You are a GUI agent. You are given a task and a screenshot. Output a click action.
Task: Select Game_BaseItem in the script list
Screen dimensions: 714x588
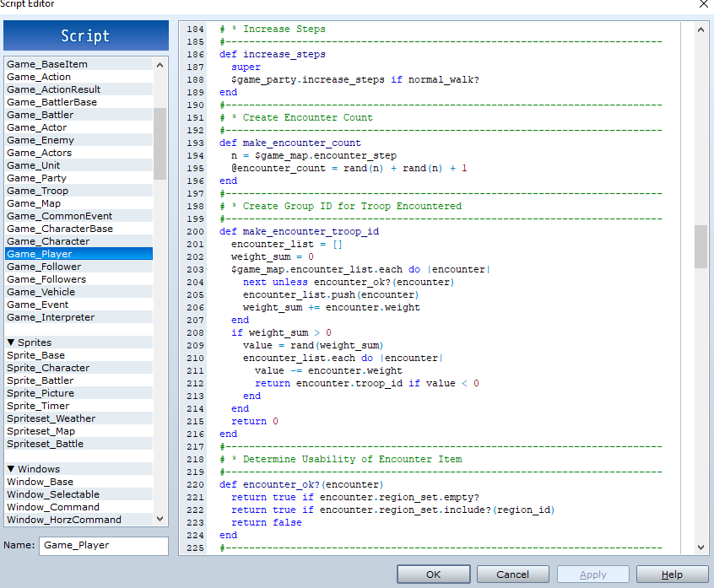tap(79, 64)
